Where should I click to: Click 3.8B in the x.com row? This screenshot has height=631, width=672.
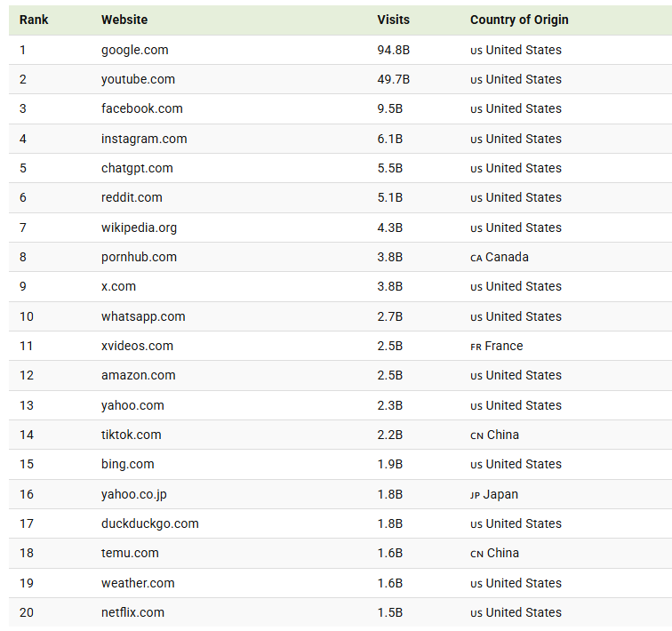point(390,286)
